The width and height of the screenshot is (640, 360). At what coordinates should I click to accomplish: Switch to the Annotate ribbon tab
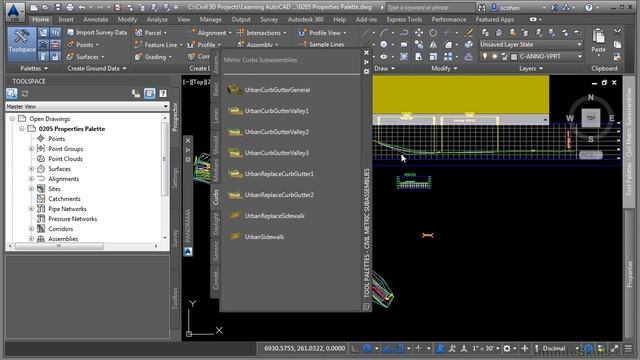pos(96,19)
